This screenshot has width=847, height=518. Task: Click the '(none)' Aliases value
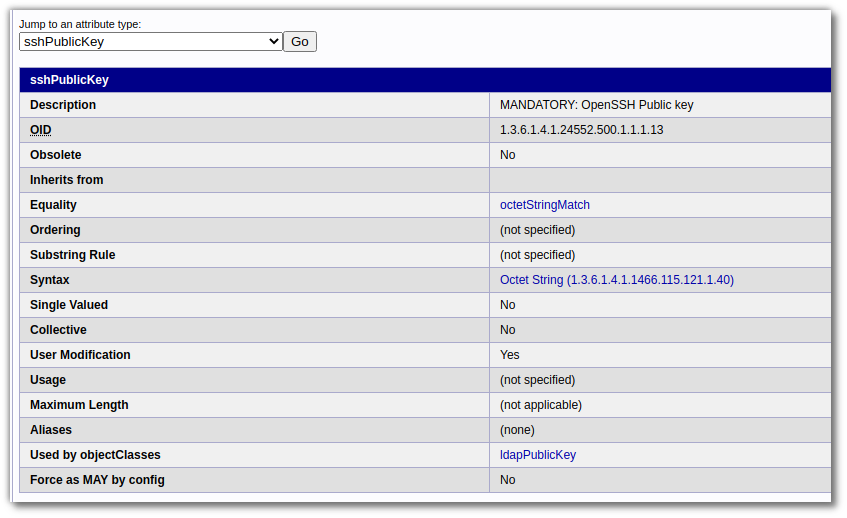coord(517,430)
